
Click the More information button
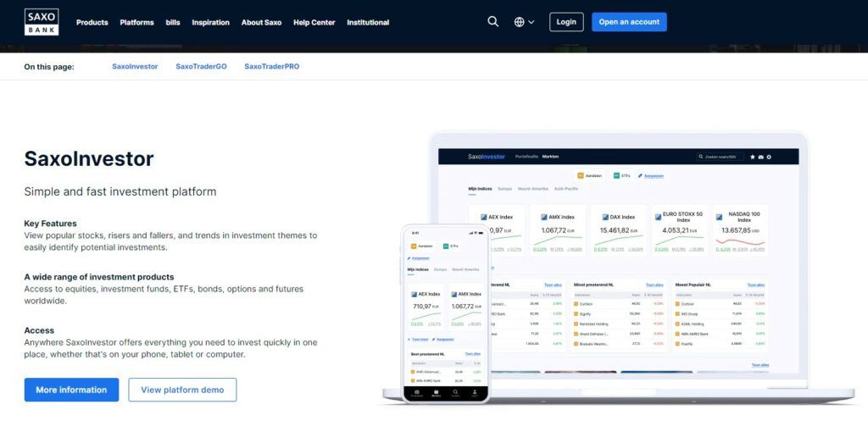tap(71, 390)
